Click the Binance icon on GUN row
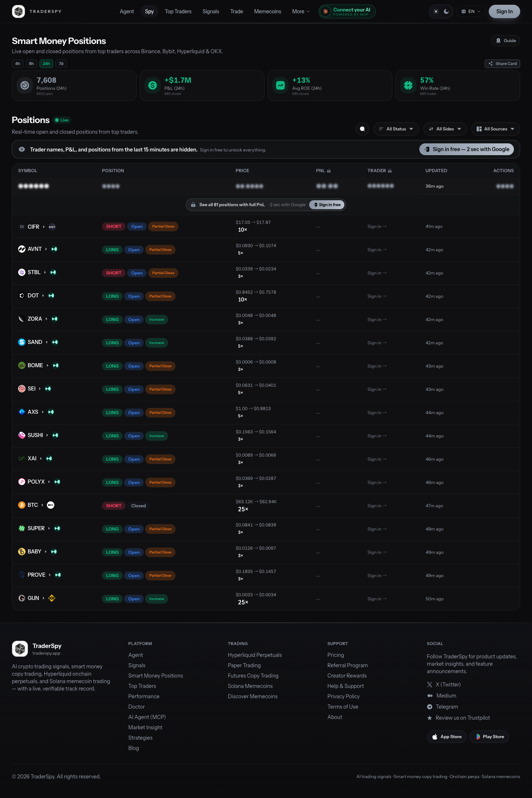532x798 pixels. tap(52, 598)
